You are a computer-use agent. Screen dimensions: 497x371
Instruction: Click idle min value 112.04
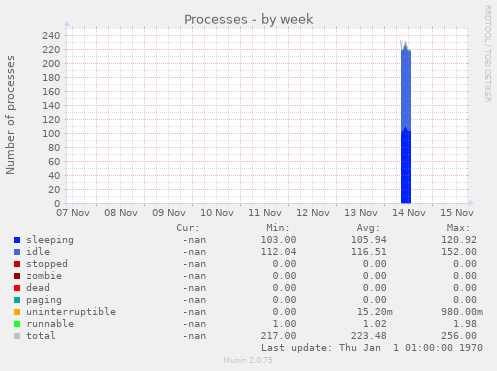[278, 252]
